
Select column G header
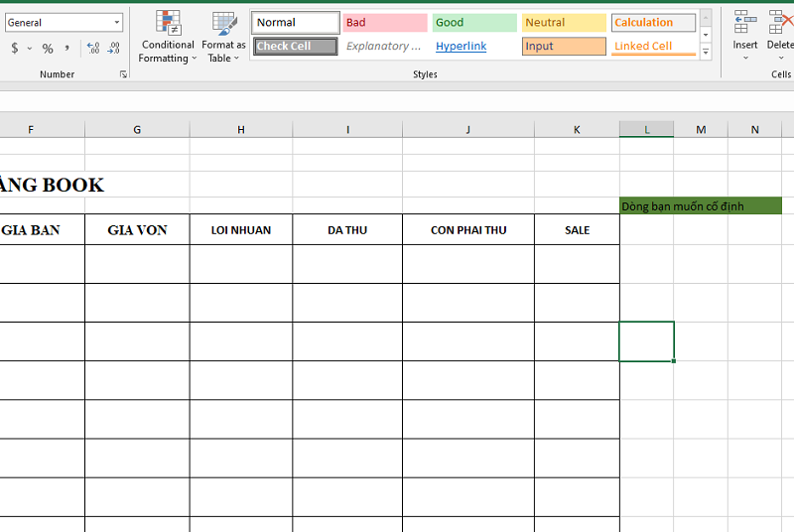(137, 130)
